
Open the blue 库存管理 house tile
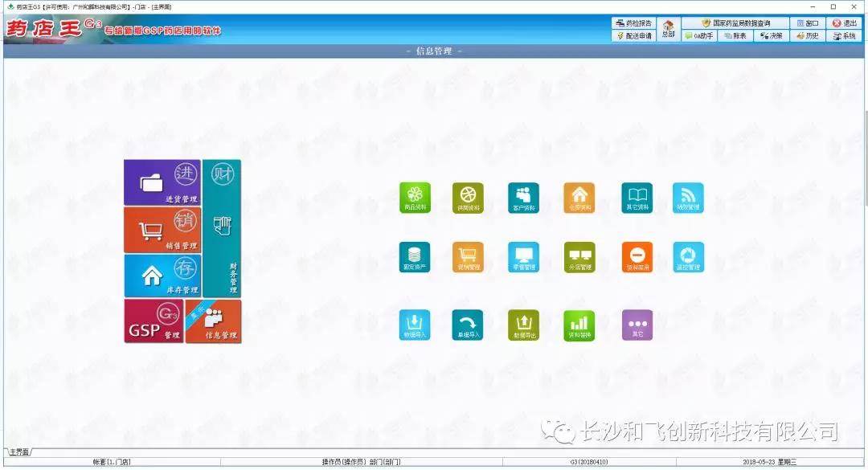[x=162, y=276]
